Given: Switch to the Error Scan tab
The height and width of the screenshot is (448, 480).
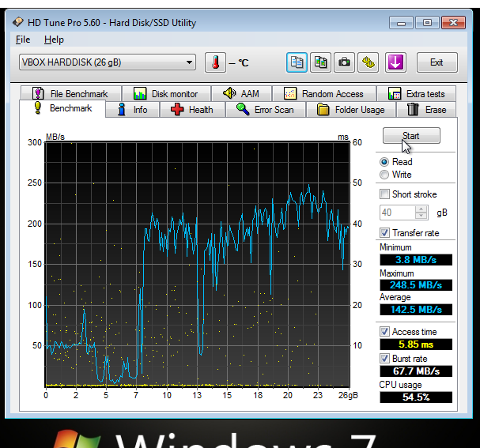Looking at the screenshot, I should click(x=266, y=110).
